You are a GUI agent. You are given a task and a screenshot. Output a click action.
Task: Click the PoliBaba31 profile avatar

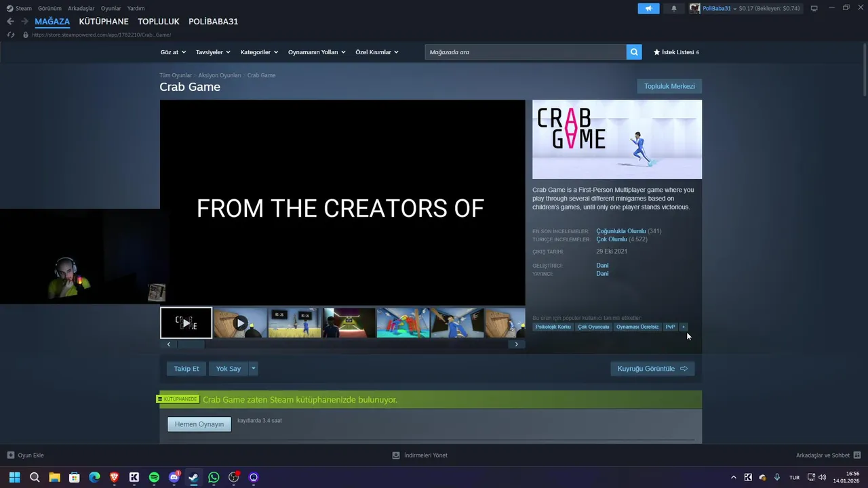coord(695,8)
